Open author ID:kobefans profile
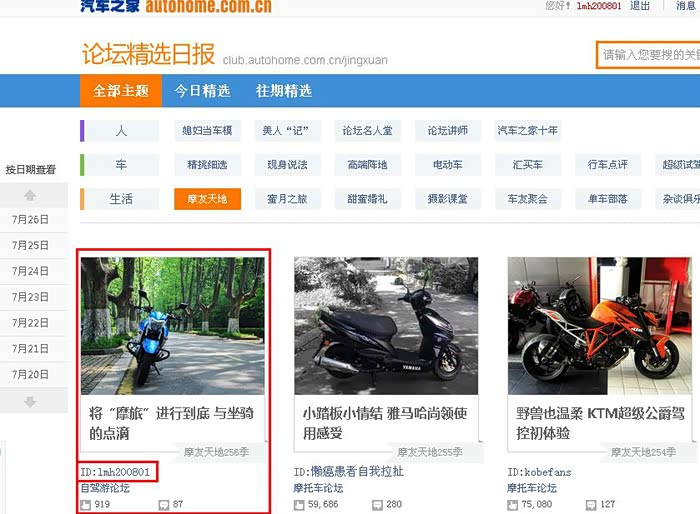The image size is (700, 514). tap(539, 472)
